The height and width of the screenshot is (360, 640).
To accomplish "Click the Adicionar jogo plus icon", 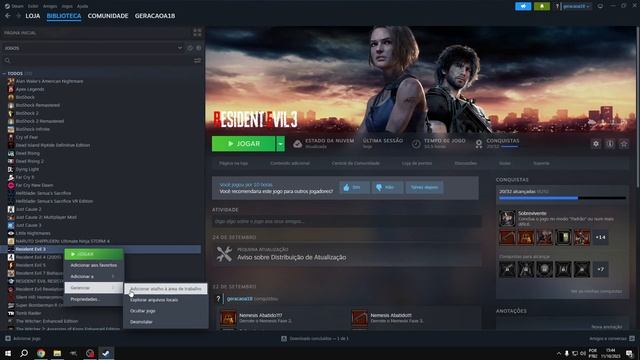I will pyautogui.click(x=8, y=338).
